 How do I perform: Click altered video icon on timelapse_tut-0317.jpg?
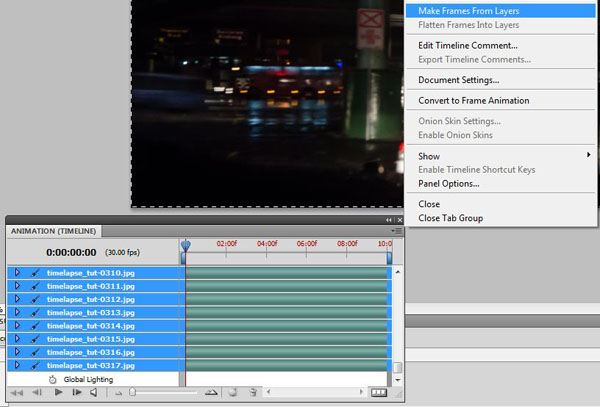[35, 365]
